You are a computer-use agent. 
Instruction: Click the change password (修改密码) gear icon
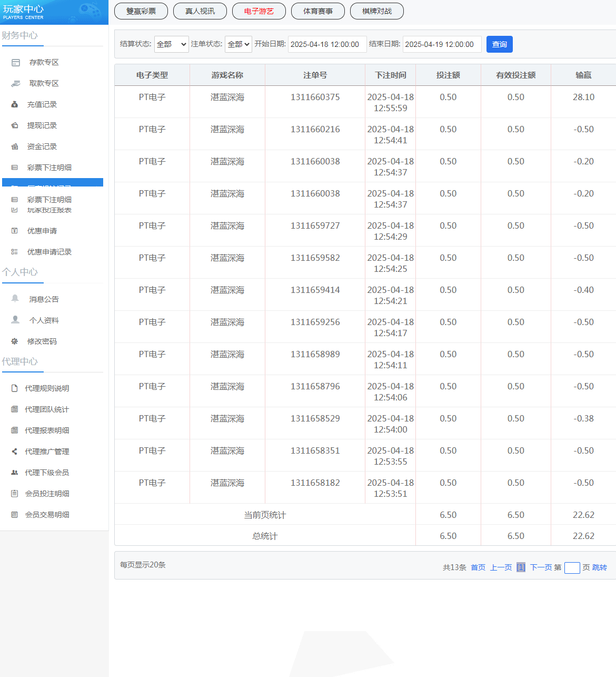pos(15,341)
